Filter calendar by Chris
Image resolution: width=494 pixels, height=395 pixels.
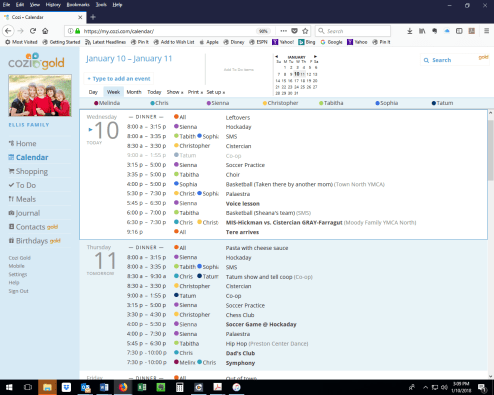pyautogui.click(x=159, y=103)
